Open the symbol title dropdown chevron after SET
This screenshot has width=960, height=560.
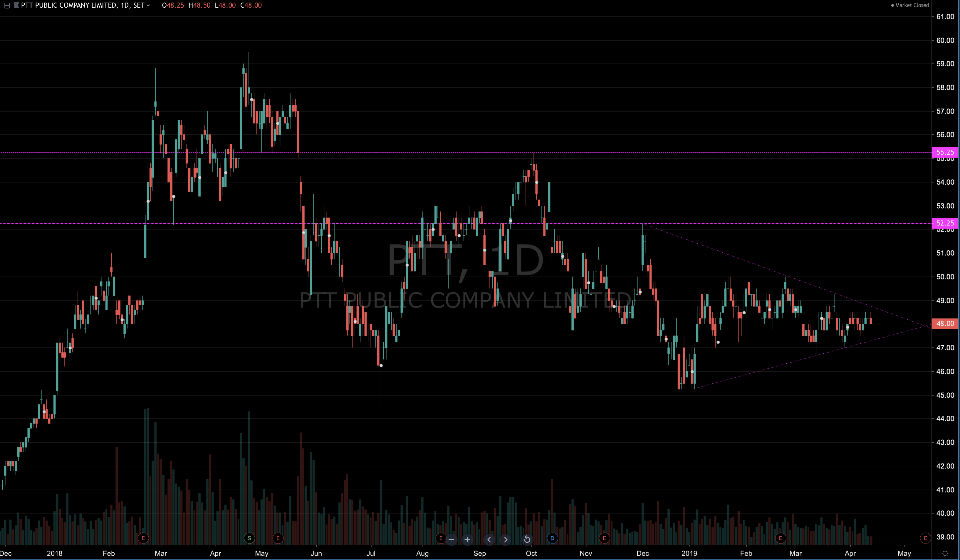[x=149, y=5]
